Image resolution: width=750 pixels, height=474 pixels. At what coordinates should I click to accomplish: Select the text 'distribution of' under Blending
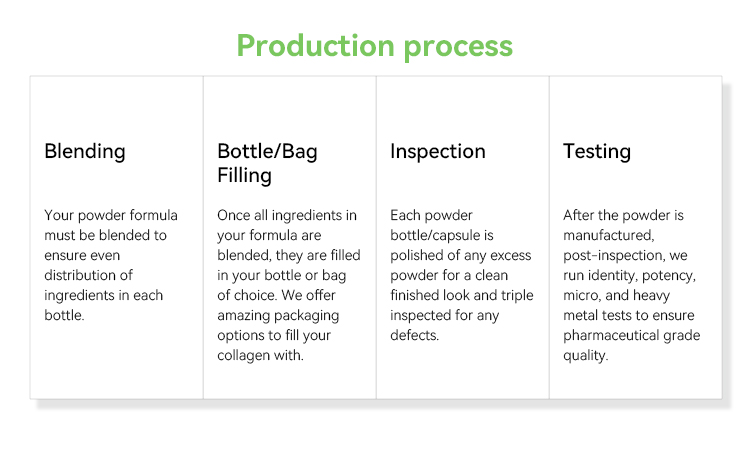tap(89, 275)
